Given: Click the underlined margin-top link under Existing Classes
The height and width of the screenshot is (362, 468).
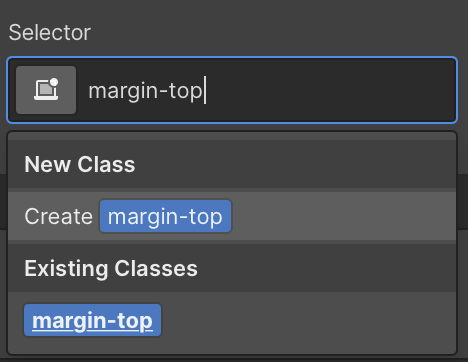Looking at the screenshot, I should 92,321.
